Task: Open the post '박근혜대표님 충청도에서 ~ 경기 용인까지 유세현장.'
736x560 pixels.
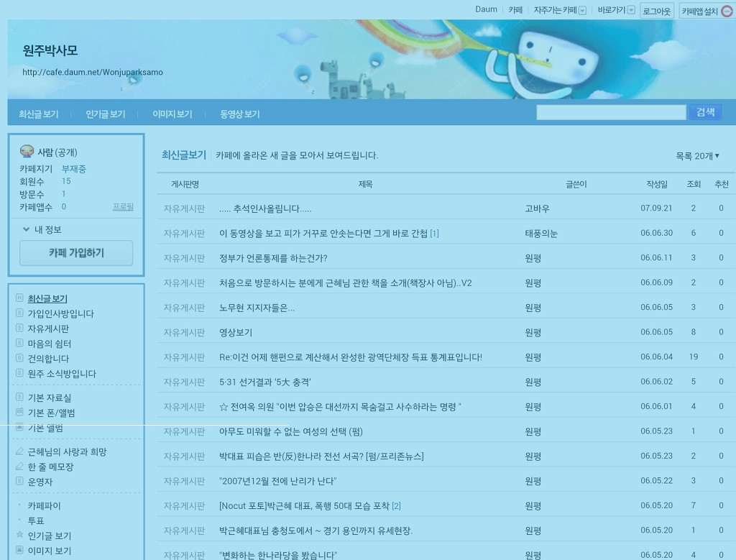Action: [x=316, y=531]
